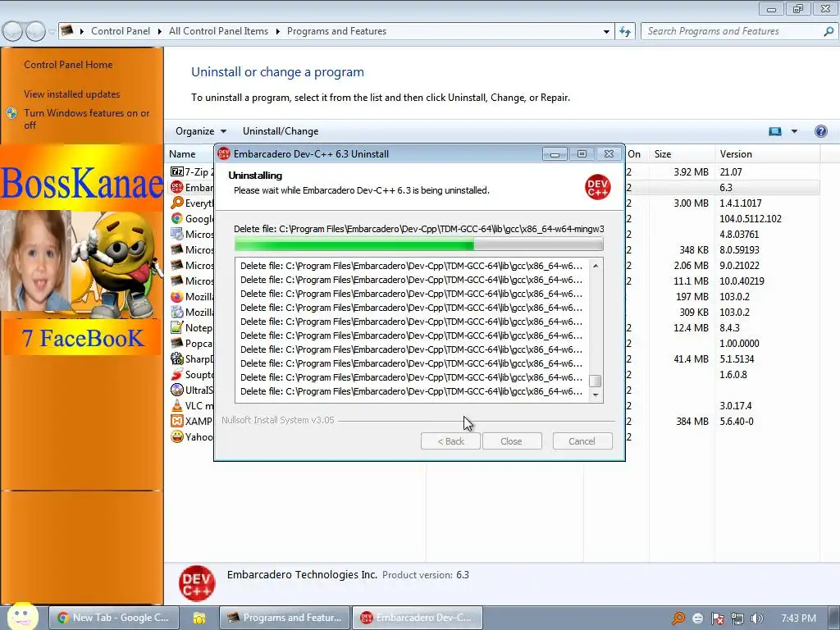
Task: Click the VLC media player cone icon
Action: coord(177,405)
